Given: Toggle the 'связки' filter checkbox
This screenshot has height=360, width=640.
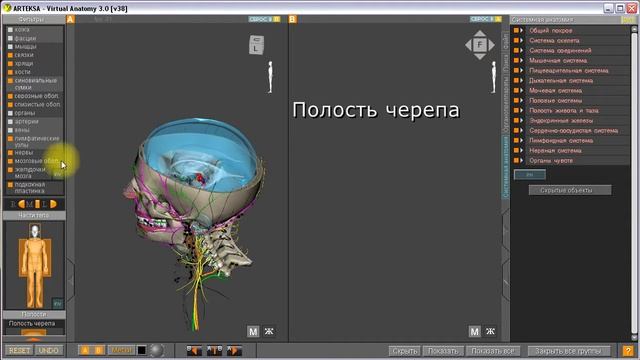Looking at the screenshot, I should (10, 55).
